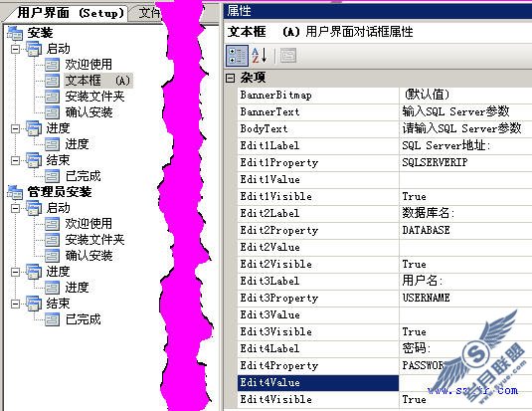Screen dimensions: 532x411
Task: Click the 安装 root node icon
Action: click(15, 33)
